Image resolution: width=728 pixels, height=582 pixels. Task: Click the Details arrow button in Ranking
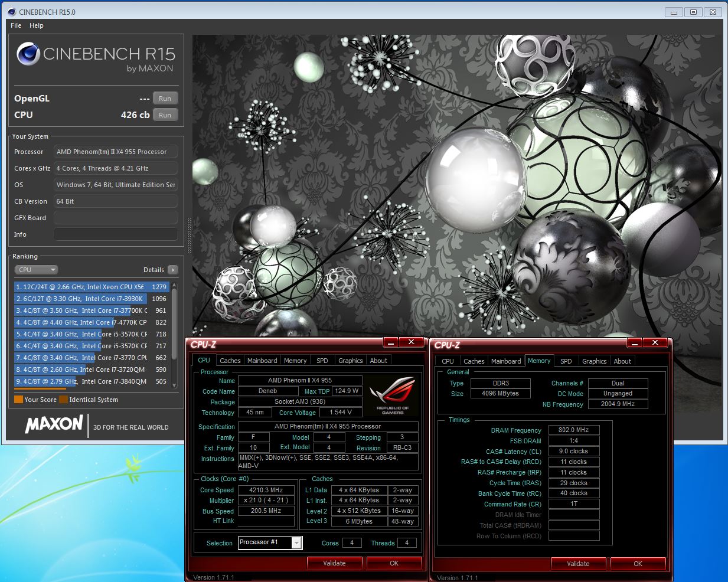pyautogui.click(x=173, y=270)
